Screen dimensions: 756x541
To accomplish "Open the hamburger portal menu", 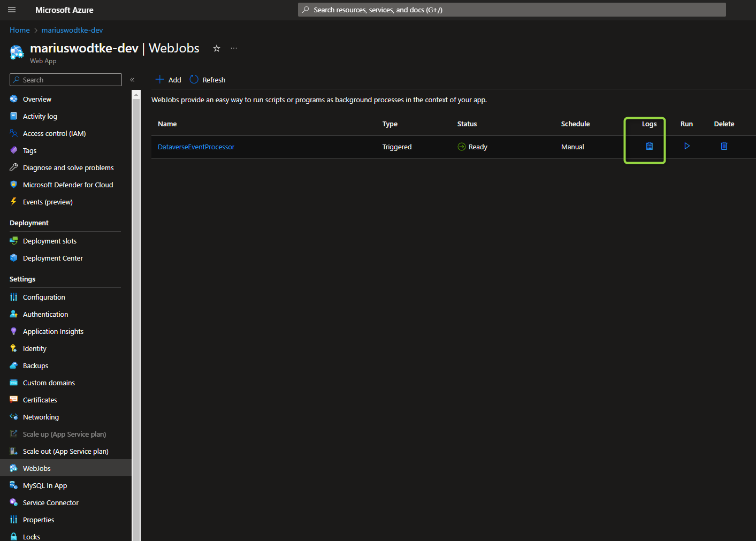I will [12, 10].
